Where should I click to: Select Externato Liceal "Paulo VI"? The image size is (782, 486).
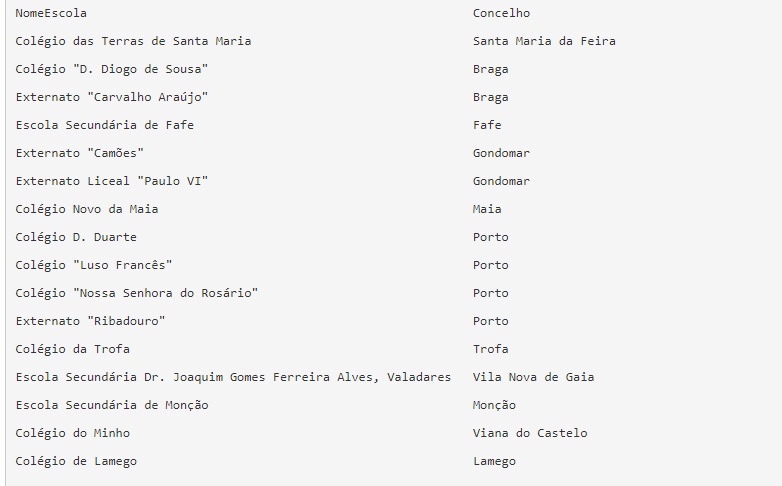tap(112, 181)
